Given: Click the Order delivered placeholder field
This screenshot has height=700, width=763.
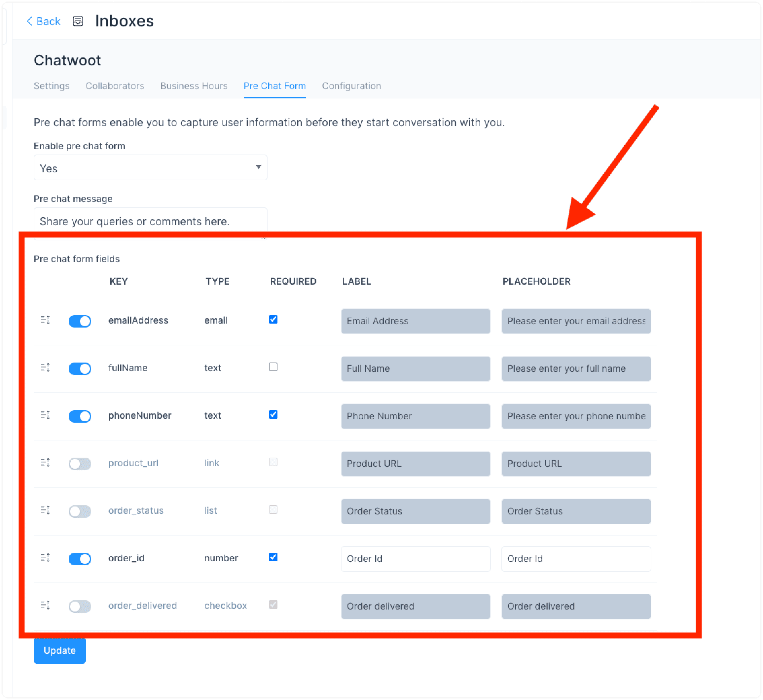Looking at the screenshot, I should 576,607.
